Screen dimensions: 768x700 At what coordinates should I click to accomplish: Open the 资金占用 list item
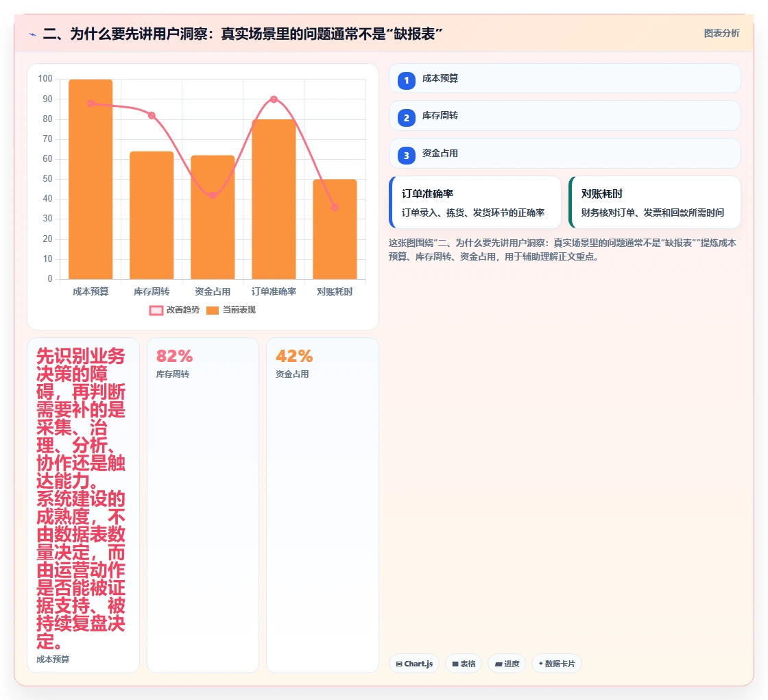click(565, 154)
